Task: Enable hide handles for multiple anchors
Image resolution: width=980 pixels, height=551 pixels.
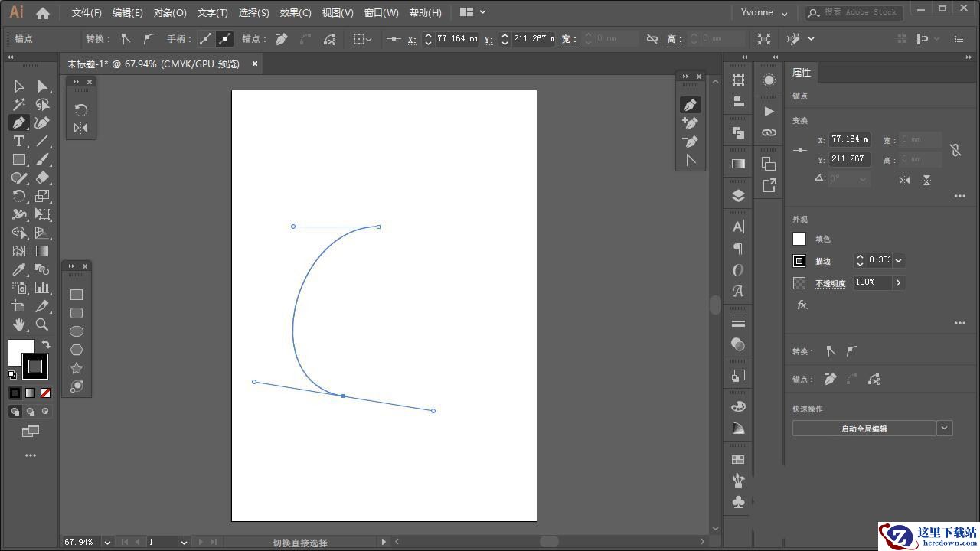Action: tap(224, 39)
